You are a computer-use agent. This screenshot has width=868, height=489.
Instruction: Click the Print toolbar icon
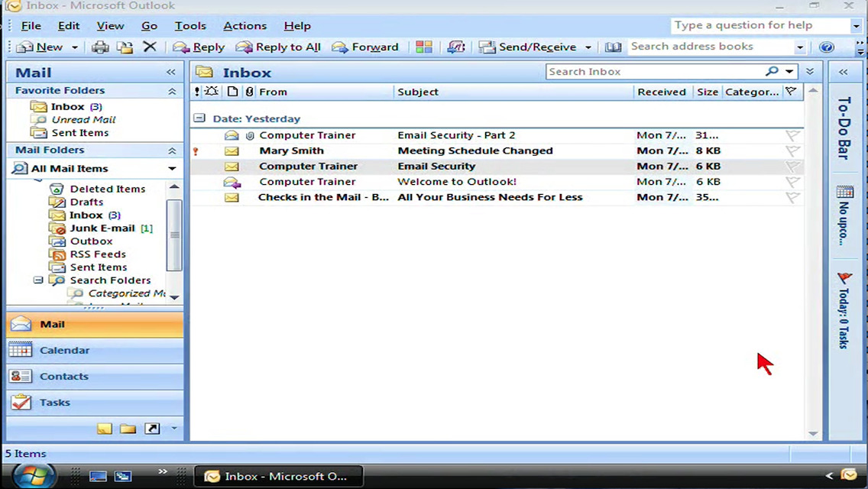(x=100, y=47)
